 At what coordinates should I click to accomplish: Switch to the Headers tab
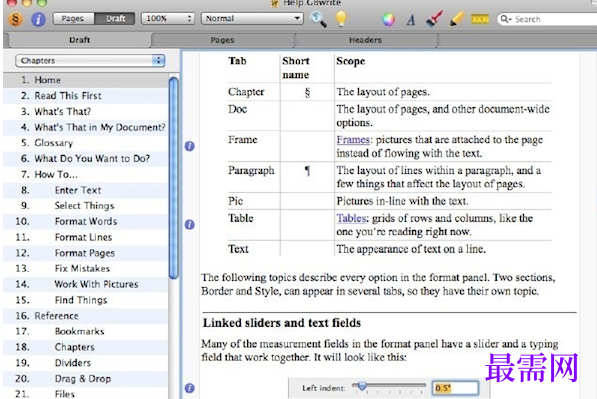tap(366, 40)
